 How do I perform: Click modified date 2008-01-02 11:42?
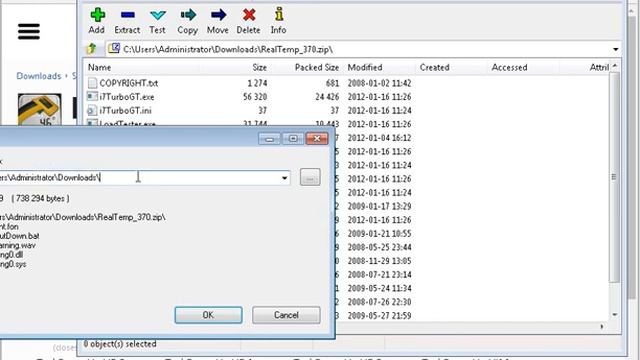pos(379,83)
